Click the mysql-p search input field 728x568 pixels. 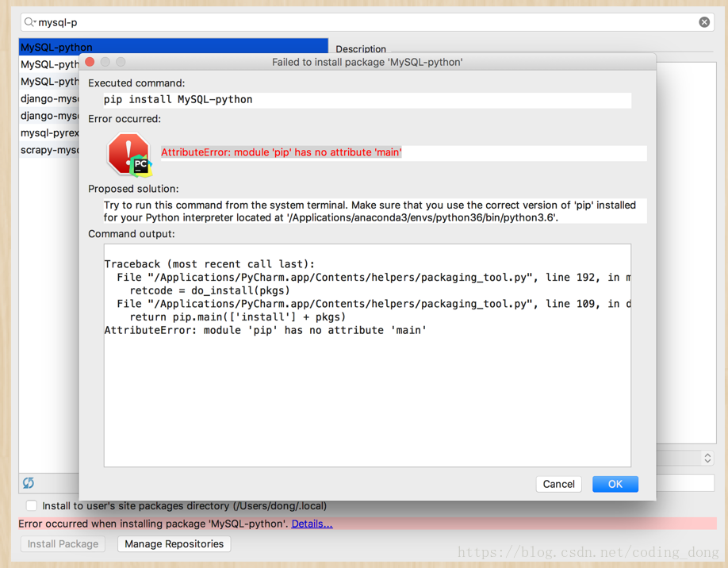tap(367, 22)
